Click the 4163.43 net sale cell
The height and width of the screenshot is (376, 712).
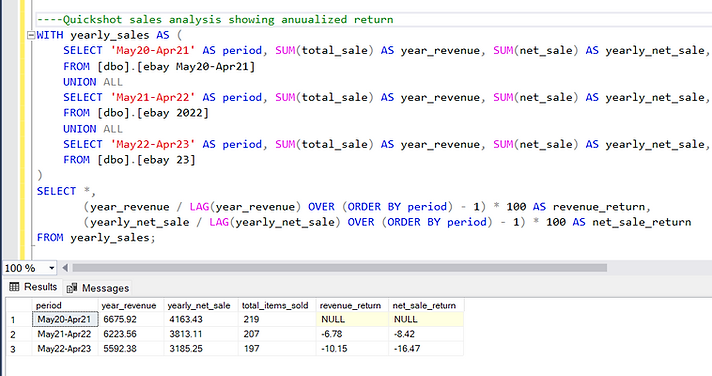[x=201, y=319]
